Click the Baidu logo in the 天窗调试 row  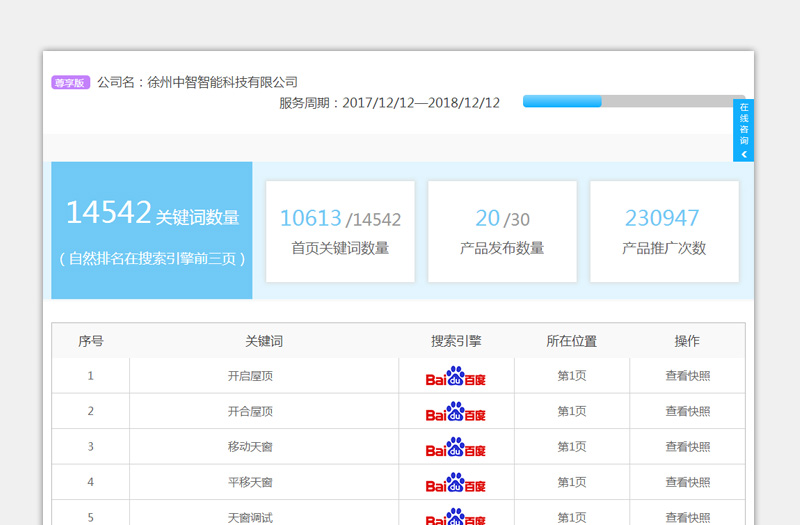(456, 516)
